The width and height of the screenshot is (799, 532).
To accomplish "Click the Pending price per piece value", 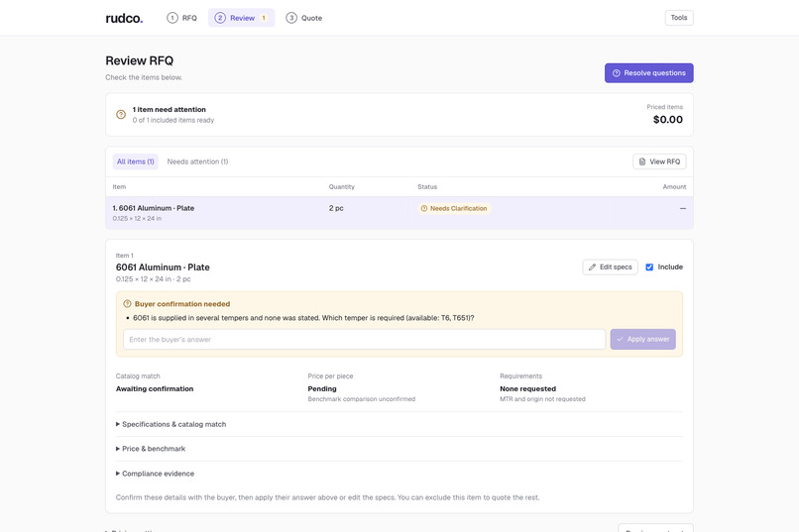I will (x=322, y=389).
